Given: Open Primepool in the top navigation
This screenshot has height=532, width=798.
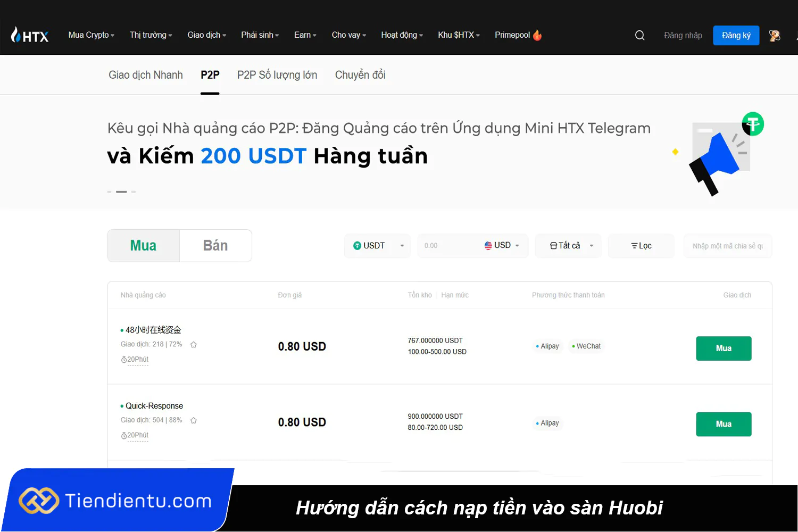Looking at the screenshot, I should pos(512,35).
